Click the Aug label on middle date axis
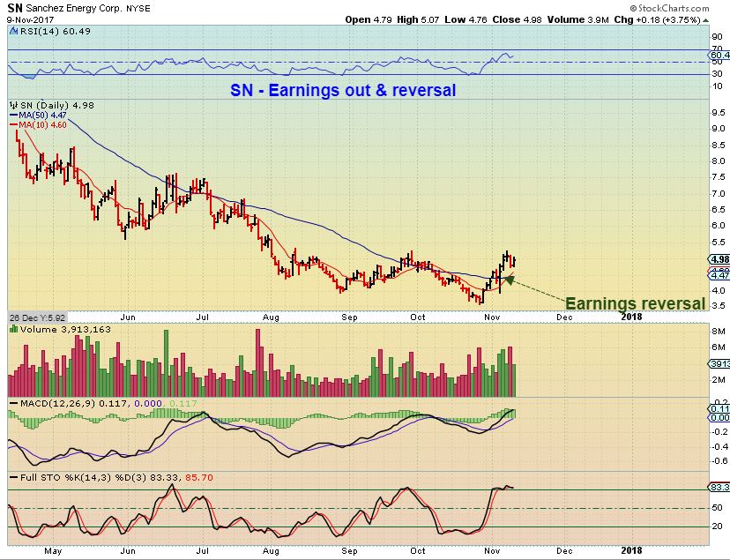This screenshot has height=560, width=730. click(x=271, y=317)
